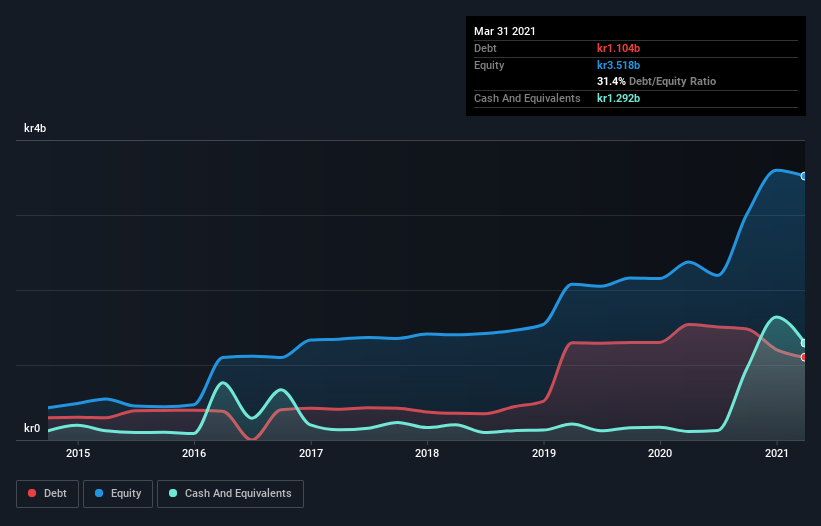The image size is (821, 526).
Task: Click the red Debt endpoint marker
Action: 804,357
